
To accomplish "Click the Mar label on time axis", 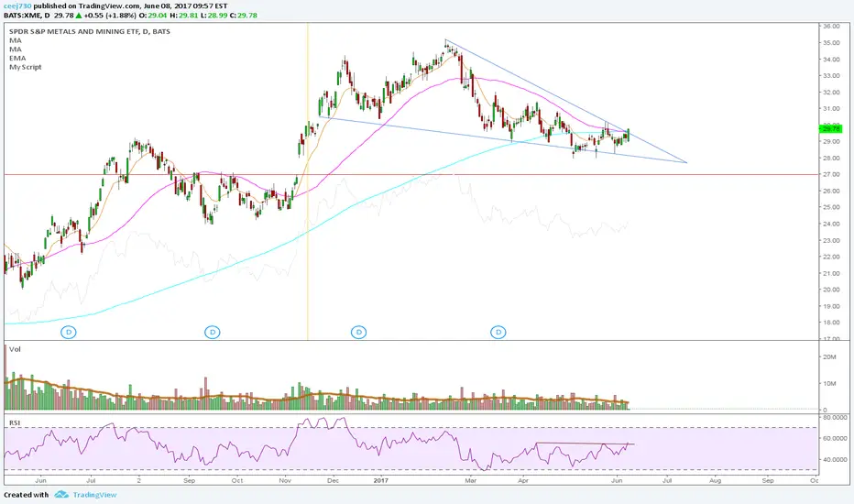I will click(471, 480).
